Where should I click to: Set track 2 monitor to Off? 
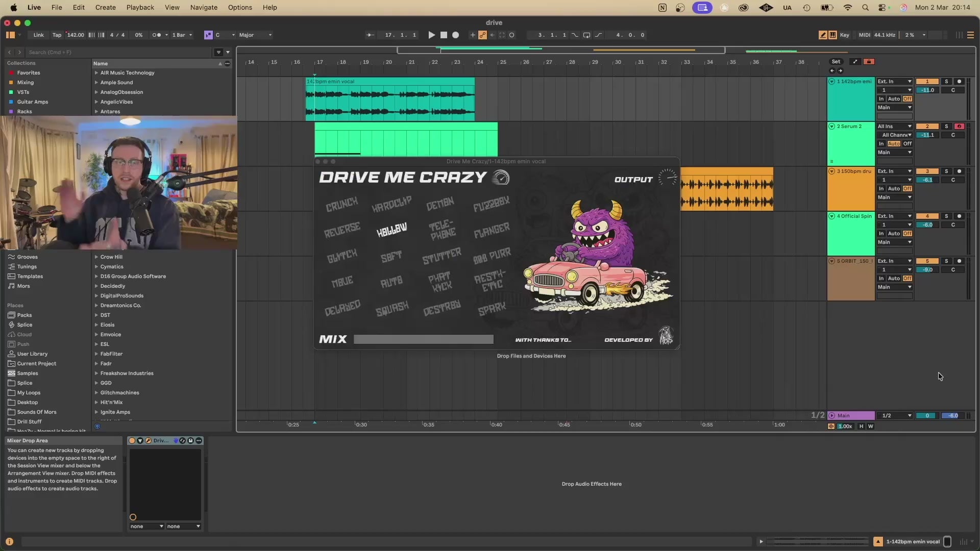point(907,144)
